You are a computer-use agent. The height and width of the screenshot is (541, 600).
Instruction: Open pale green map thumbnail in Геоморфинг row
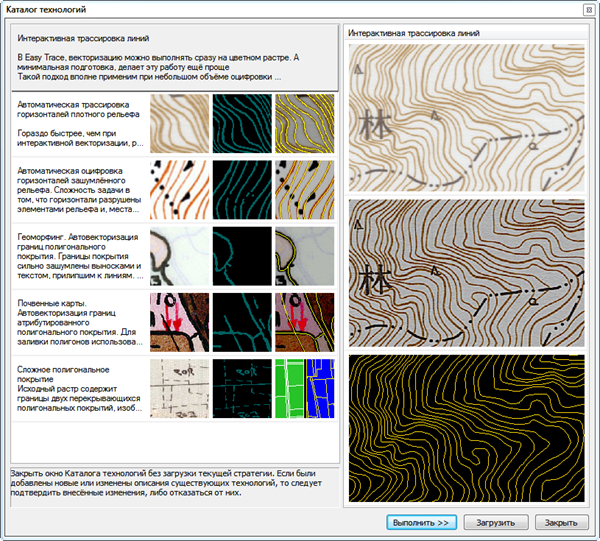[180, 256]
